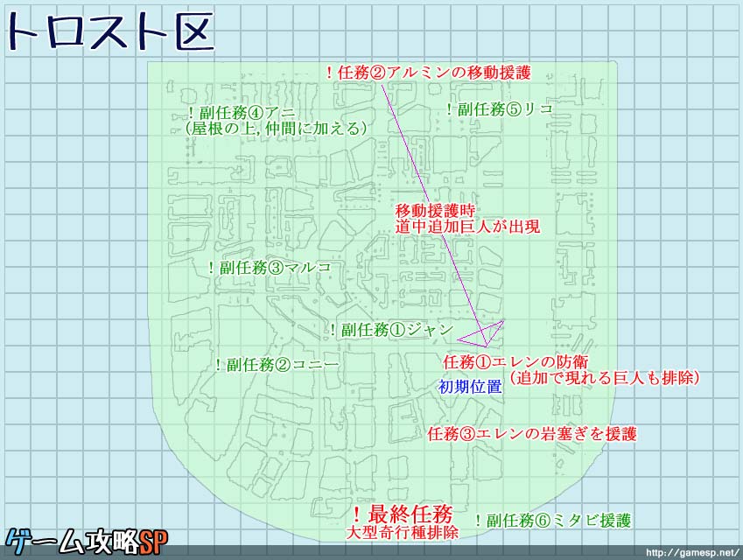Select the 副任務①ジャン label
Screen dimensions: 743x560
pos(392,330)
